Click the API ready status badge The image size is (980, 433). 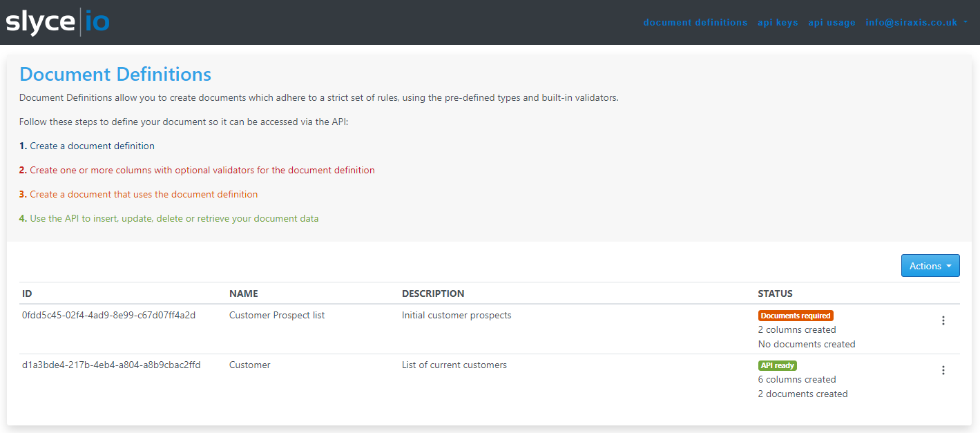point(777,365)
